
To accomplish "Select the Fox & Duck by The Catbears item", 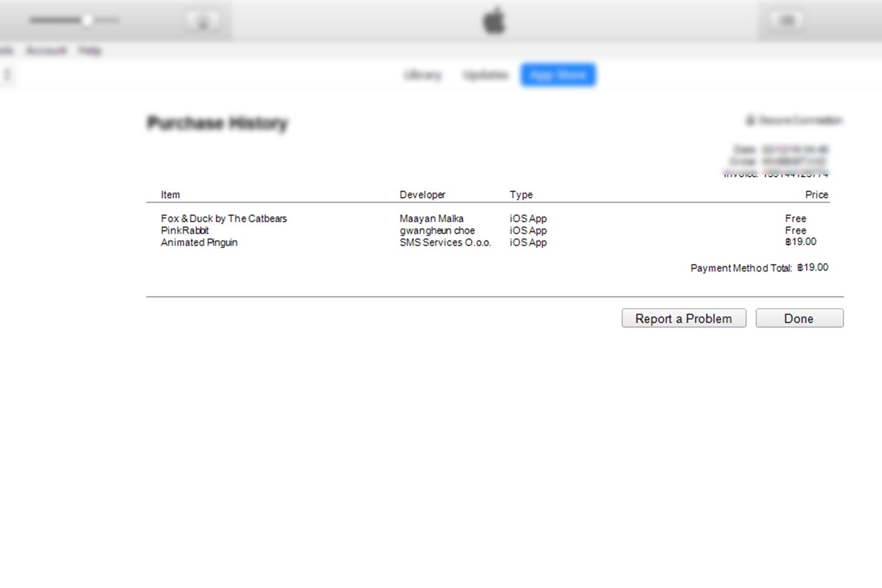I will 224,218.
